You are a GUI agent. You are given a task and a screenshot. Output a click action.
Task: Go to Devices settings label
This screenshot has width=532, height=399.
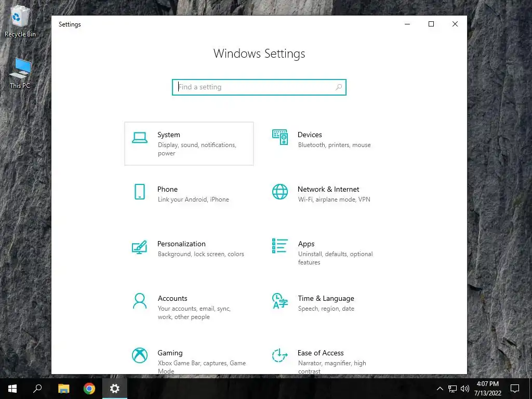pos(310,135)
